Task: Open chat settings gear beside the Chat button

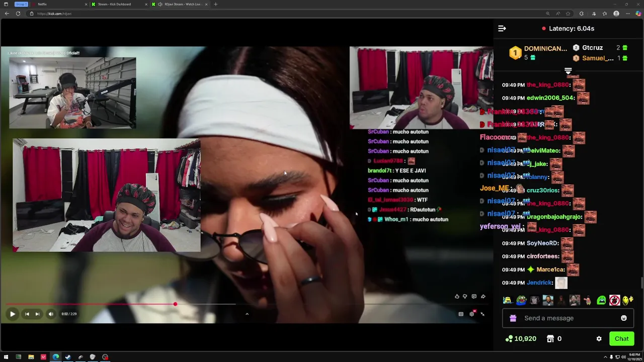Action: [x=599, y=339]
